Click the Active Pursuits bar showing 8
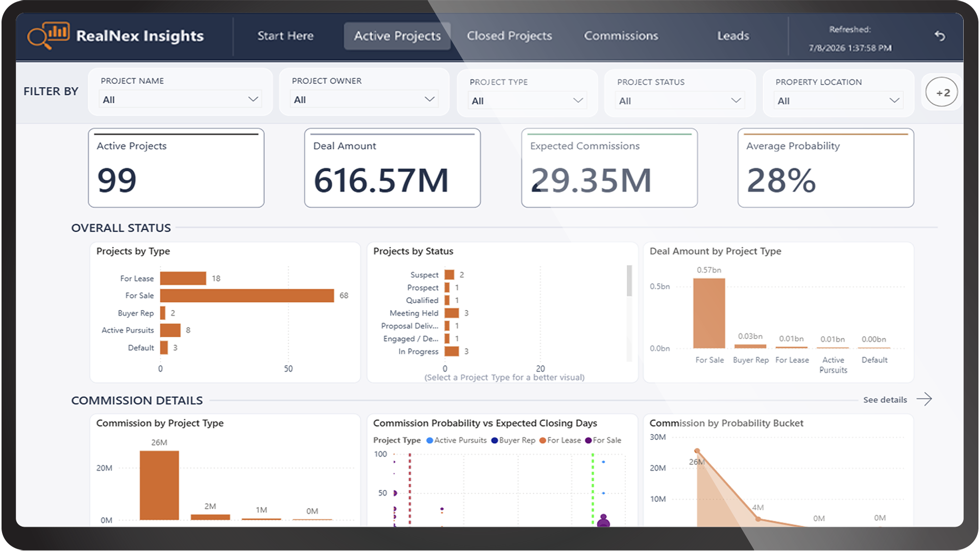The image size is (980, 551). [170, 330]
